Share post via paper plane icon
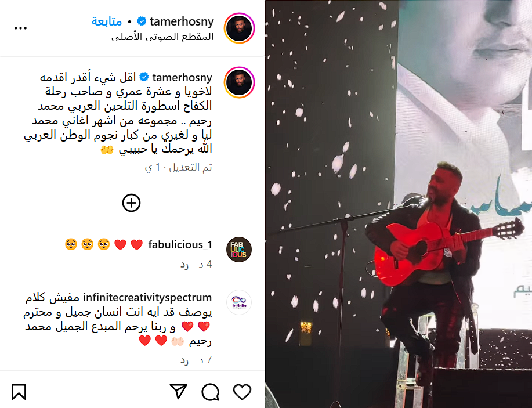532x408 pixels. click(x=179, y=392)
